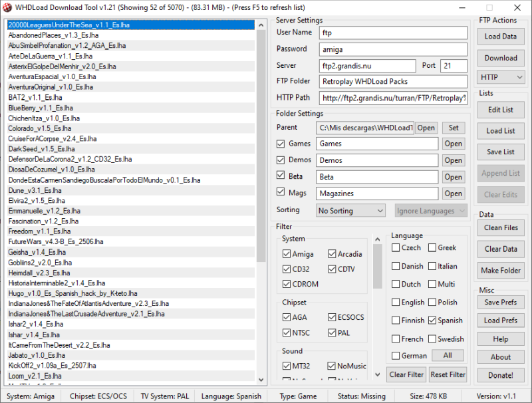Toggle the Mags folder checkbox
Image resolution: width=532 pixels, height=403 pixels.
tap(280, 192)
